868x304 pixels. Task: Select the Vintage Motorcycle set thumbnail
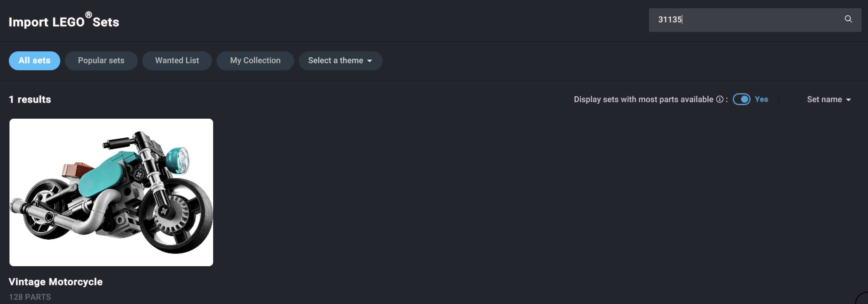[x=111, y=192]
